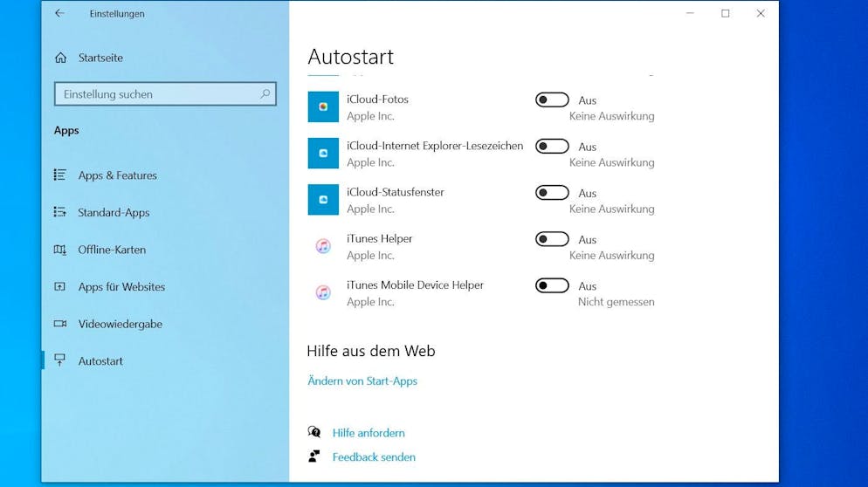Click the iCloud-Fotos app name
The image size is (868, 487).
[x=377, y=99]
